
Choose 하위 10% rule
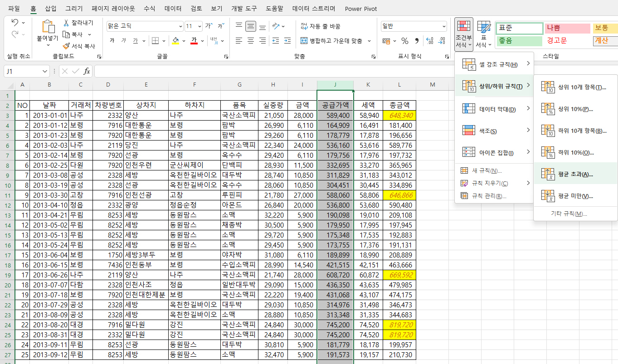coord(575,152)
